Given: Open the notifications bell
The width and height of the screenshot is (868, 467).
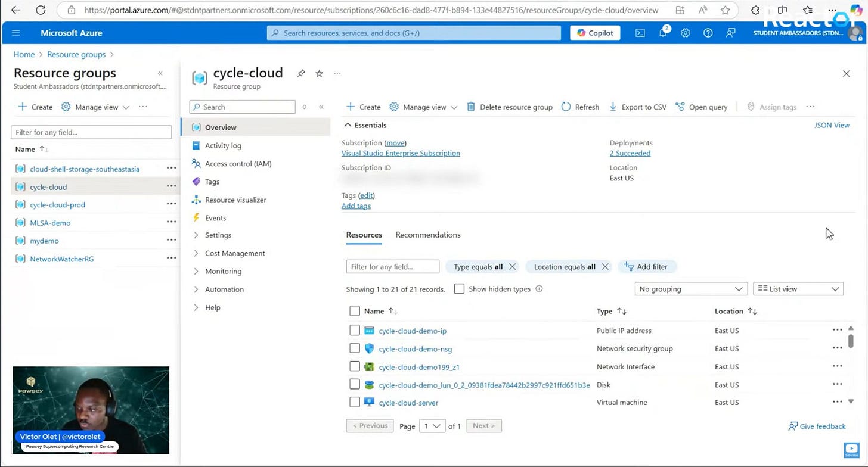Looking at the screenshot, I should tap(664, 33).
